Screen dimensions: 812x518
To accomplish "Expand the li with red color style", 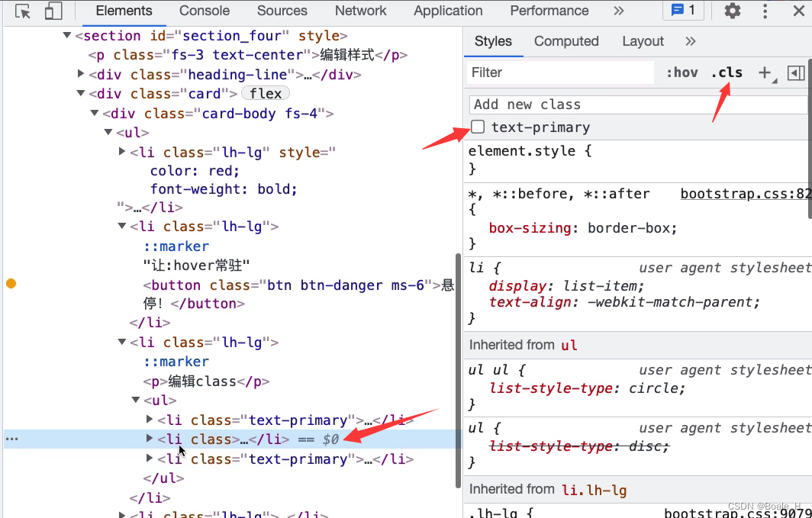I will (x=122, y=152).
